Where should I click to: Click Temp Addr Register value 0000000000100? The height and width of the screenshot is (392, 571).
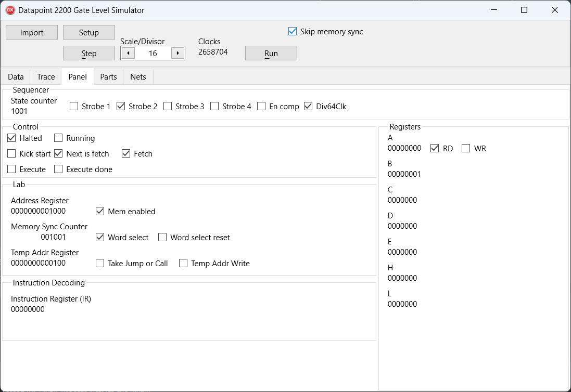coord(38,263)
